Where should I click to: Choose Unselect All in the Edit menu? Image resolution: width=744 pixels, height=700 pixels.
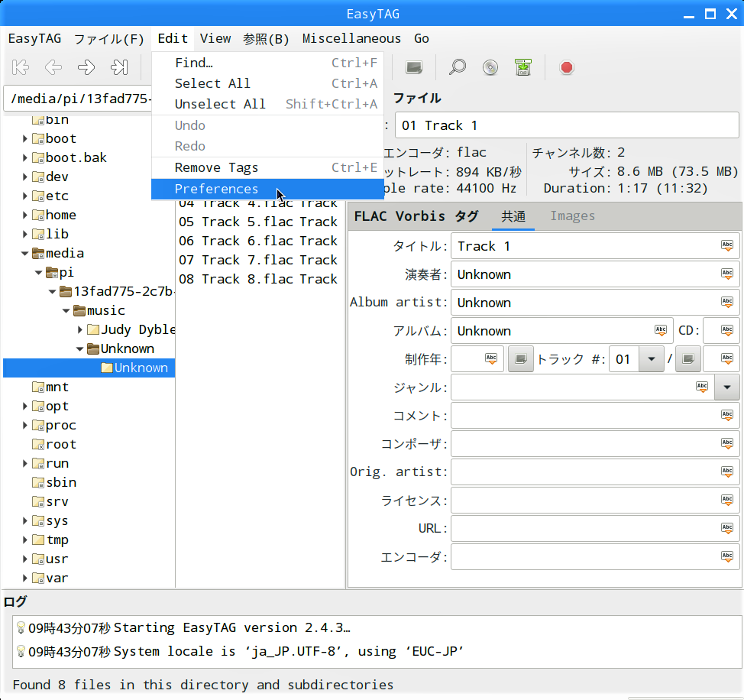[x=267, y=105]
